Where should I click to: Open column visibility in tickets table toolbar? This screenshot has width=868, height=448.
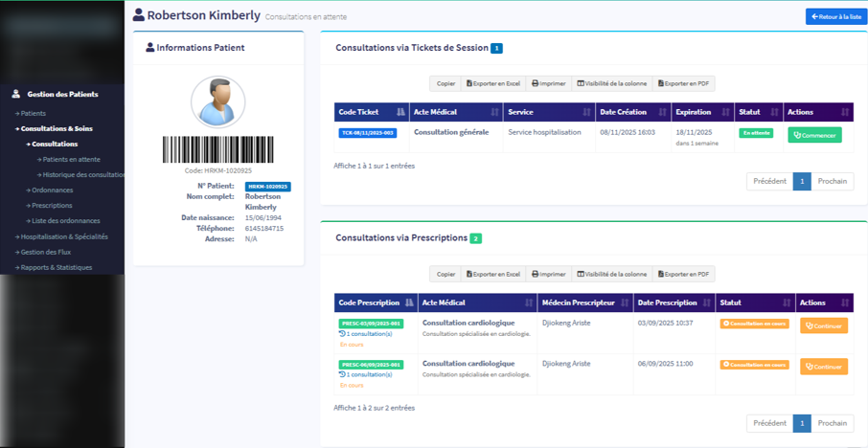tap(611, 83)
